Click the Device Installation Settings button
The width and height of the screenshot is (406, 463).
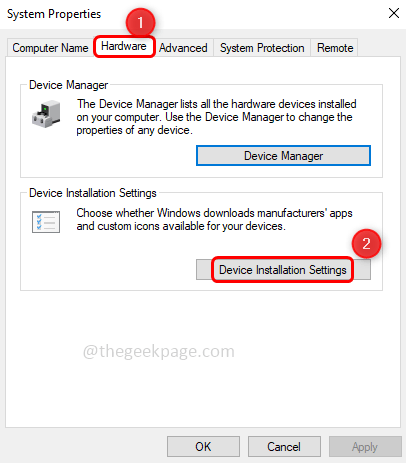(283, 270)
